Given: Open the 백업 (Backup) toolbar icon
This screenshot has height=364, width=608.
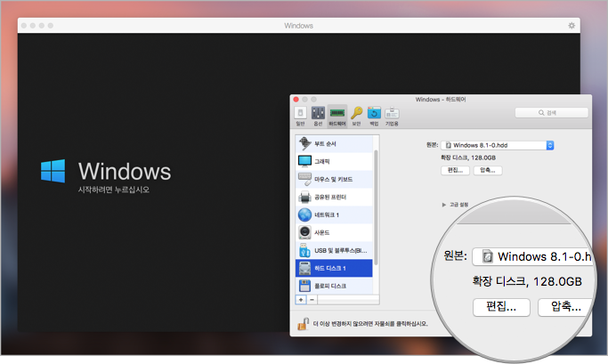Looking at the screenshot, I should pyautogui.click(x=374, y=116).
